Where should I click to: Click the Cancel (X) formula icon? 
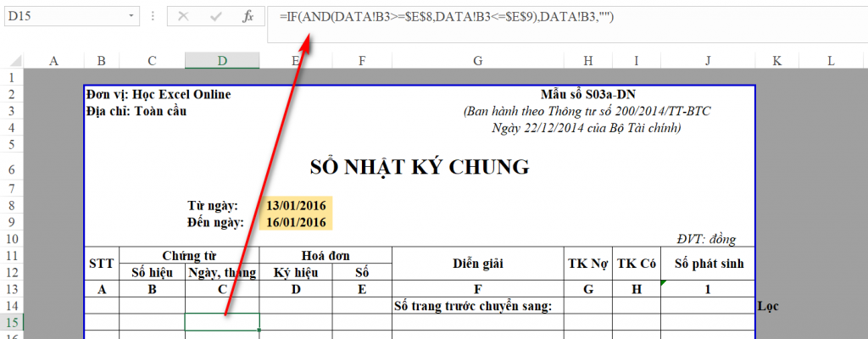click(183, 17)
